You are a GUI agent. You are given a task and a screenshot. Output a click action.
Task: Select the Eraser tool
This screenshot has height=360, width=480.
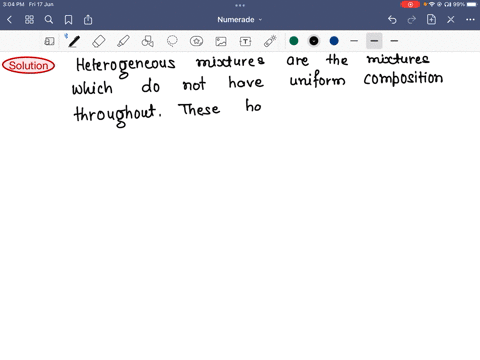pyautogui.click(x=99, y=41)
